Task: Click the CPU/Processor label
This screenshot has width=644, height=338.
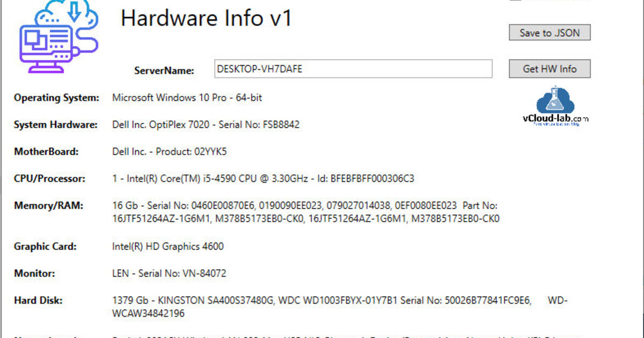Action: [49, 179]
